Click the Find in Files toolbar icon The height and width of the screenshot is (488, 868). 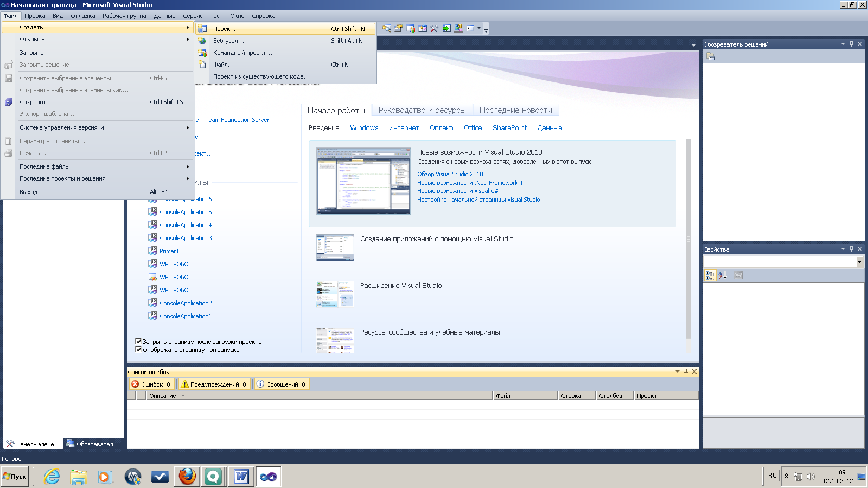[386, 28]
